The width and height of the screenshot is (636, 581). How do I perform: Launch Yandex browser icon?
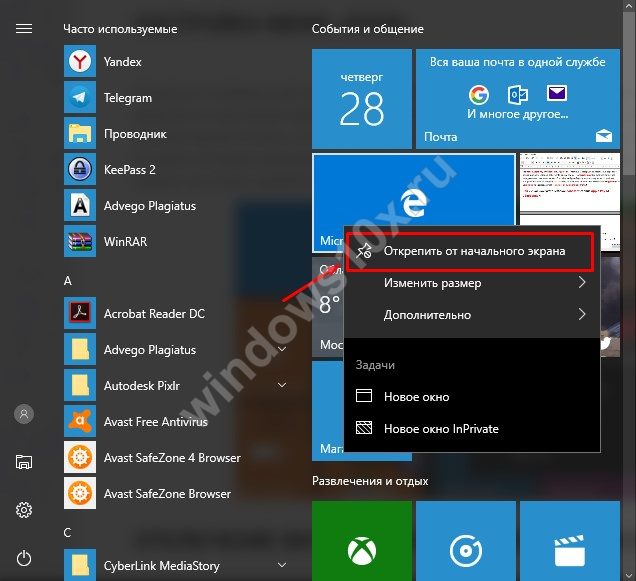80,61
